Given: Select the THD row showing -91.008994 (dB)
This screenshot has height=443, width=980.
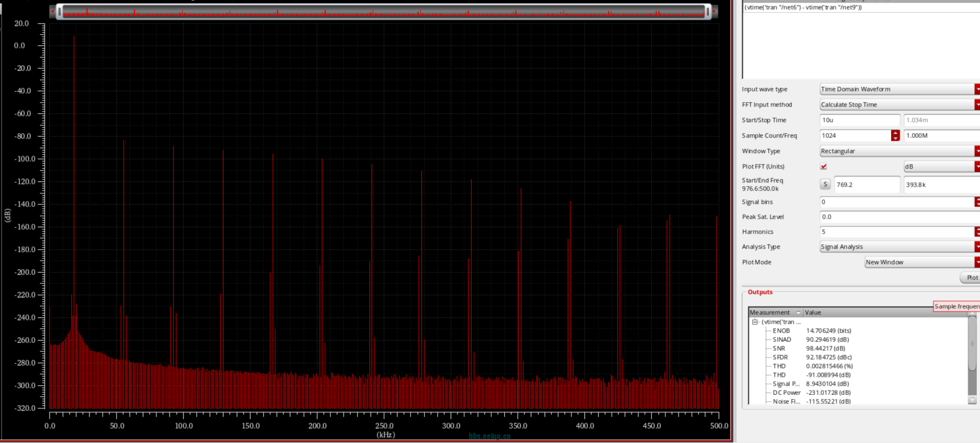Looking at the screenshot, I should point(857,375).
